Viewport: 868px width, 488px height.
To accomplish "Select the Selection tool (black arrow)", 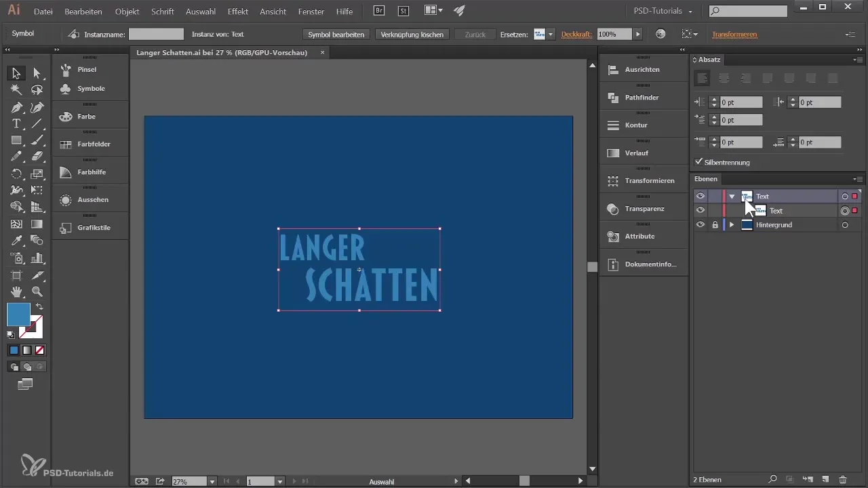I will 16,73.
